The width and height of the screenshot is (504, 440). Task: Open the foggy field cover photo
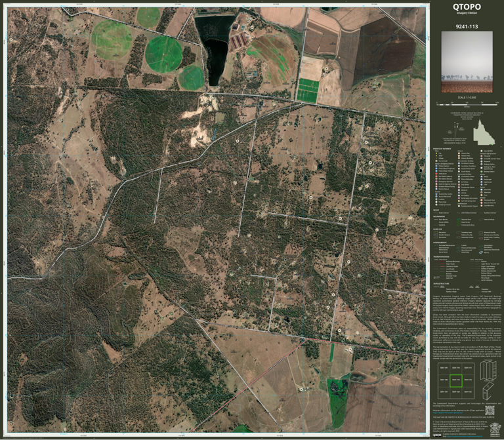(x=467, y=62)
